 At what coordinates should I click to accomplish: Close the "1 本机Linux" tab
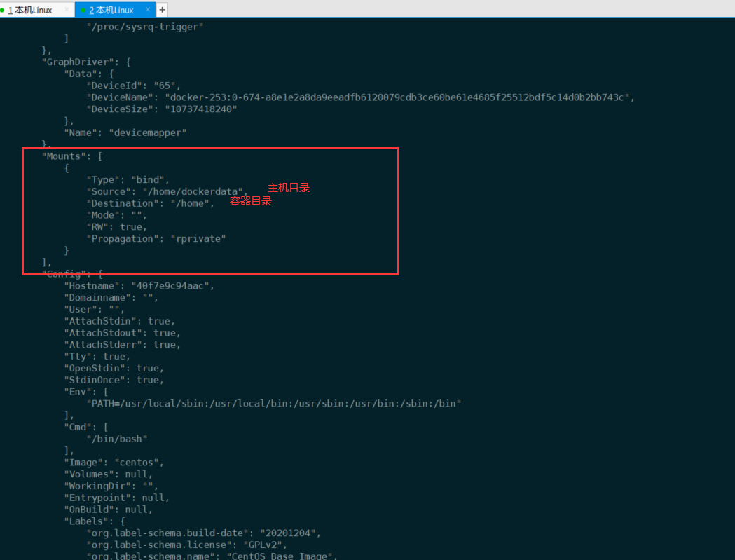(x=67, y=9)
